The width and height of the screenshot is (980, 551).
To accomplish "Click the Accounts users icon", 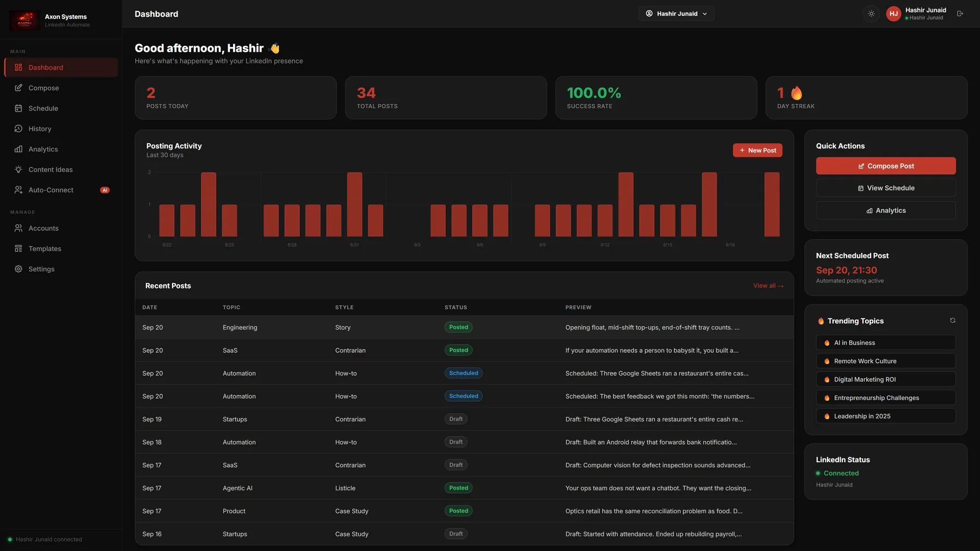I will pos(19,228).
